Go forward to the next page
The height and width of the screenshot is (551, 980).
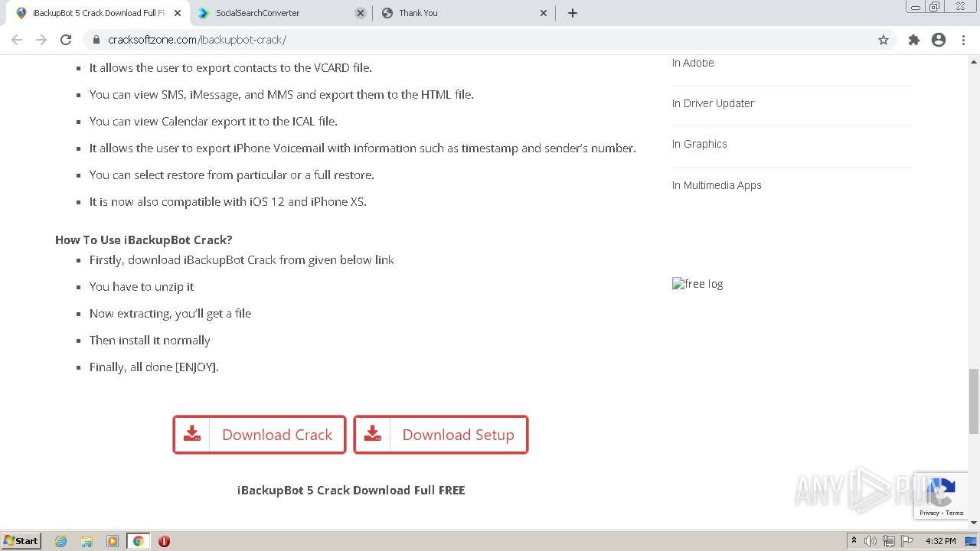click(x=41, y=40)
